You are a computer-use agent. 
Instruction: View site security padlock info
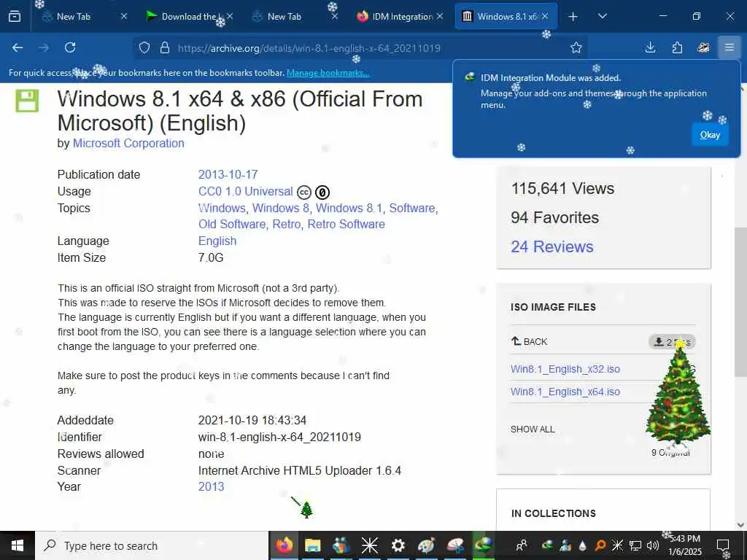(x=165, y=47)
